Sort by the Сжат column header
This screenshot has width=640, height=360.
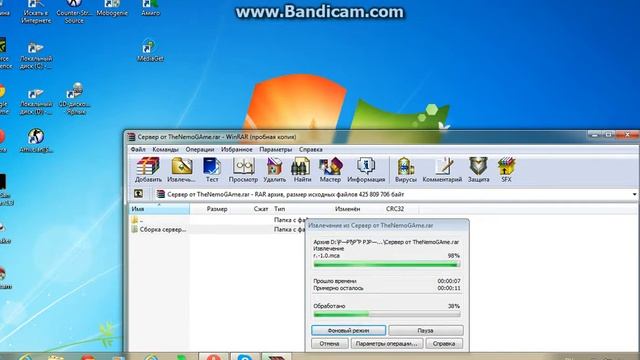261,209
